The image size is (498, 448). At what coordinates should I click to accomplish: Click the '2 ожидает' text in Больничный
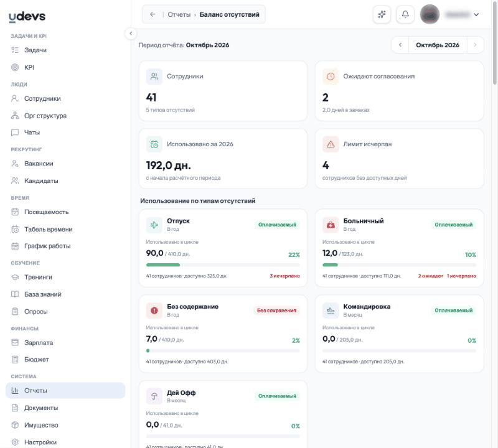[430, 276]
